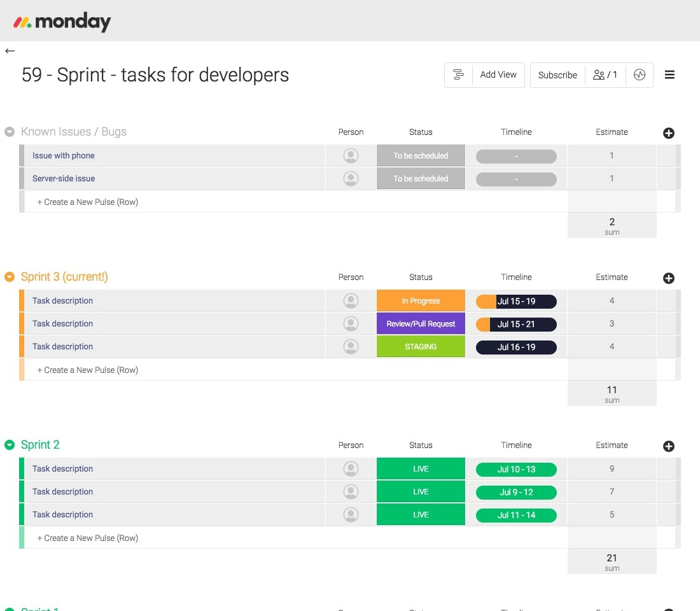Edit the Jul 10 - 13 timeline
Image resolution: width=700 pixels, height=611 pixels.
click(516, 470)
